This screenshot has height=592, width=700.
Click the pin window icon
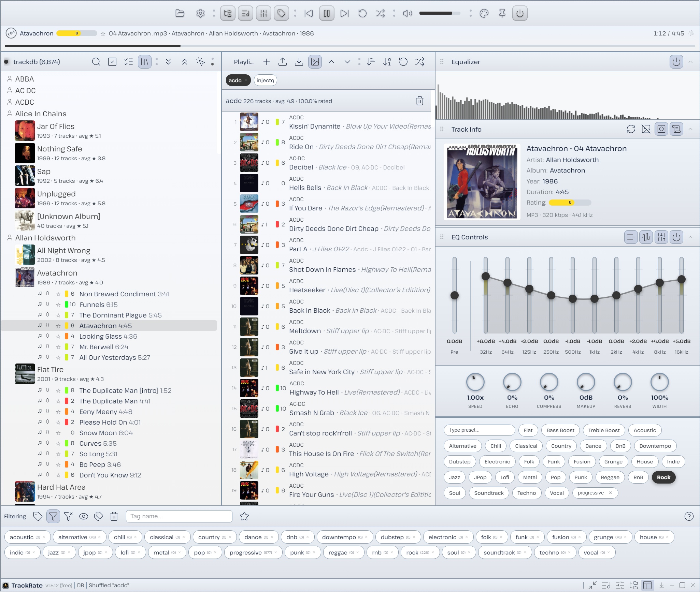[502, 13]
